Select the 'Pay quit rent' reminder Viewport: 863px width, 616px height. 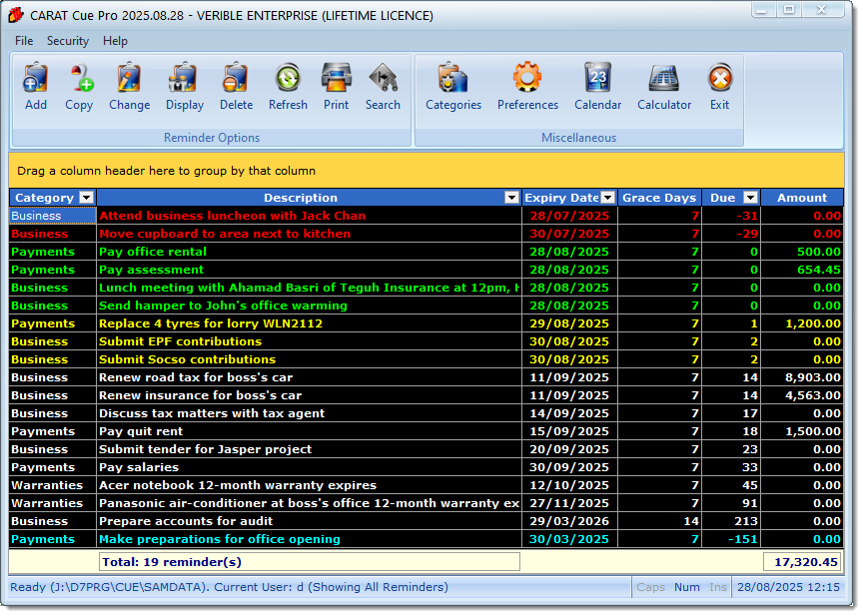coord(426,431)
